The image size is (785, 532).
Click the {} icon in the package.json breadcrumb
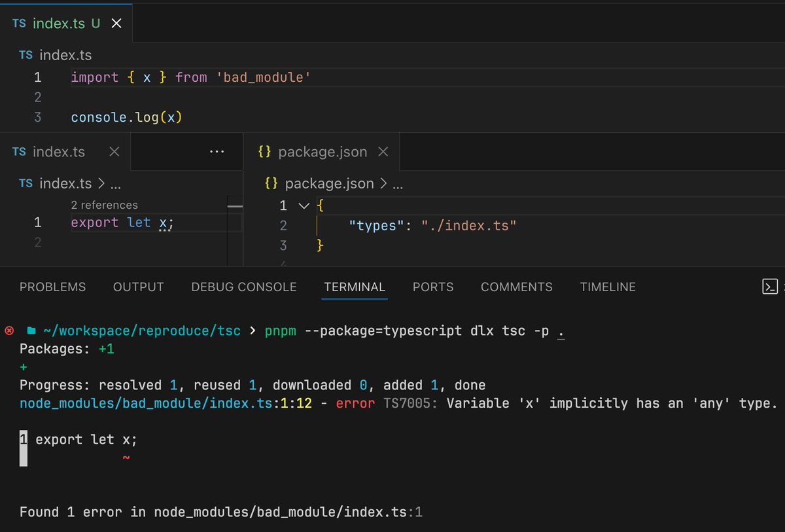(x=270, y=183)
